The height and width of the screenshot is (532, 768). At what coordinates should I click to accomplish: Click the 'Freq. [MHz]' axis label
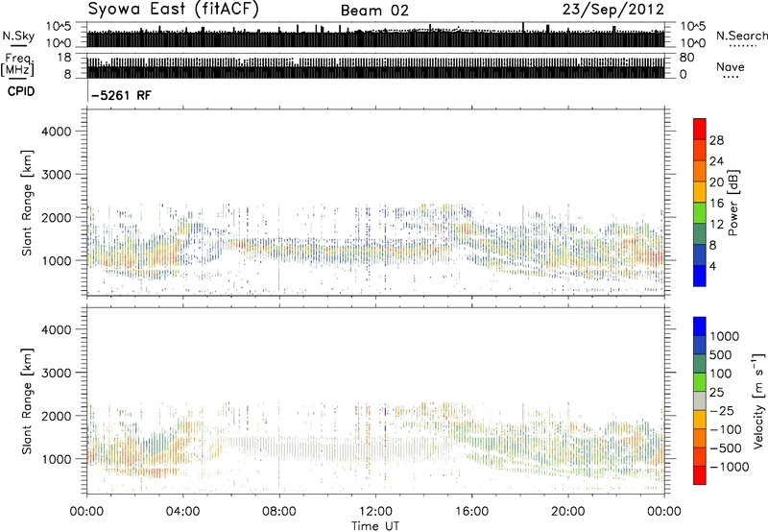17,65
